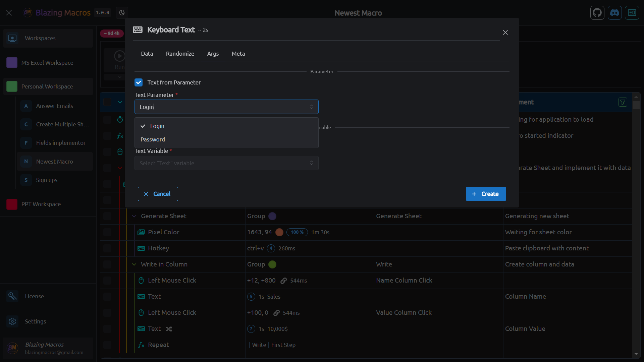This screenshot has height=362, width=644.
Task: Click the stopwatch icon in the table
Action: [x=120, y=120]
